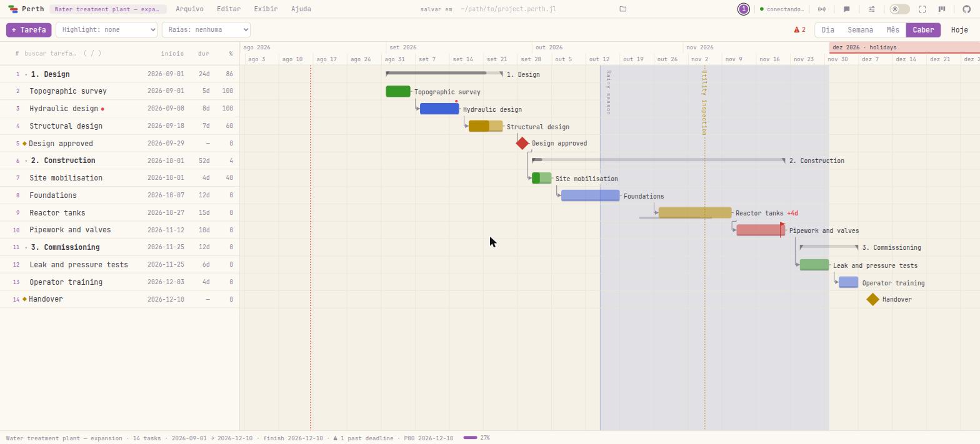The height and width of the screenshot is (444, 980).
Task: Click the Topographic survey green bar
Action: [x=398, y=91]
